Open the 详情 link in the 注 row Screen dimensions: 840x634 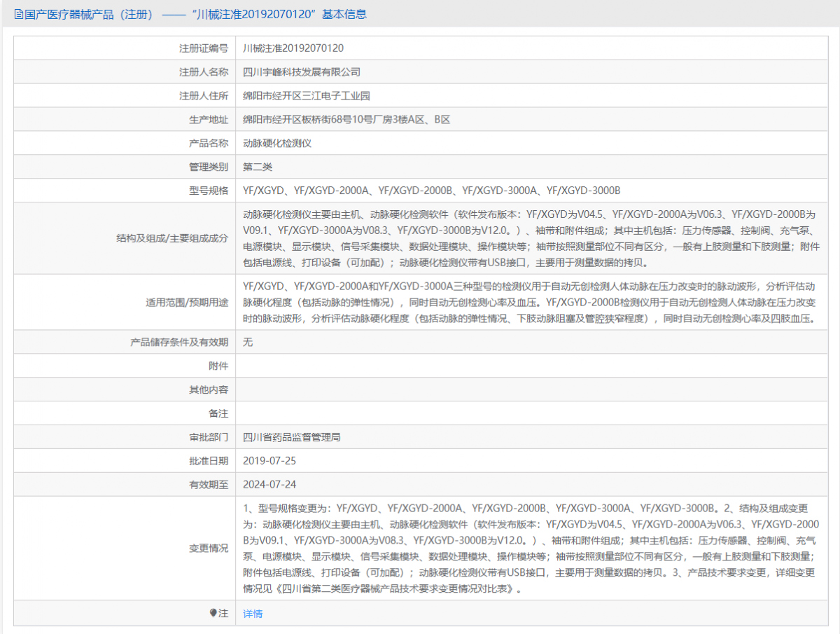tap(253, 614)
